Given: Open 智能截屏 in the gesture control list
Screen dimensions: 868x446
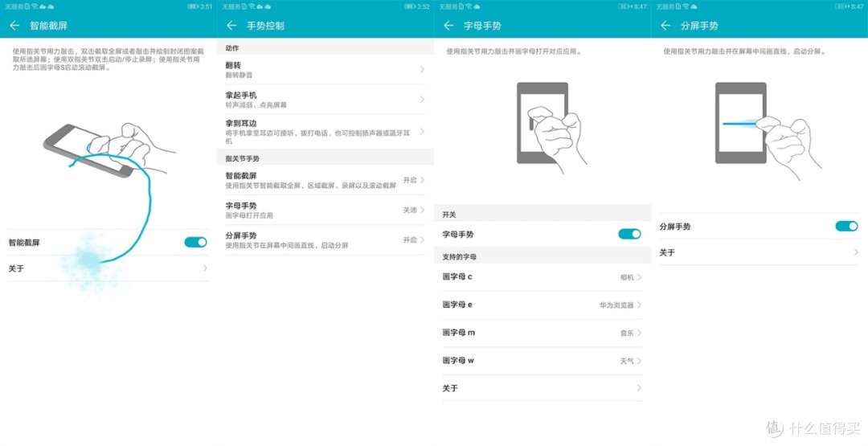Looking at the screenshot, I should pyautogui.click(x=325, y=180).
